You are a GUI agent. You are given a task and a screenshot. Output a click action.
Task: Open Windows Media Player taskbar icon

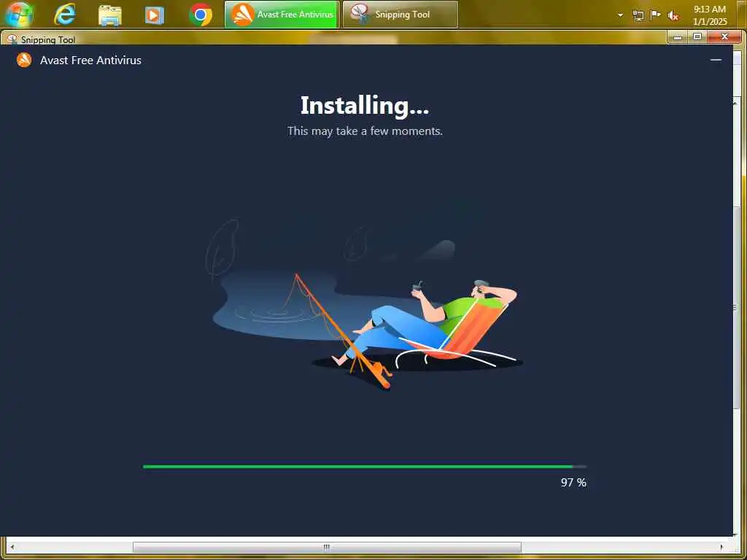click(x=155, y=15)
